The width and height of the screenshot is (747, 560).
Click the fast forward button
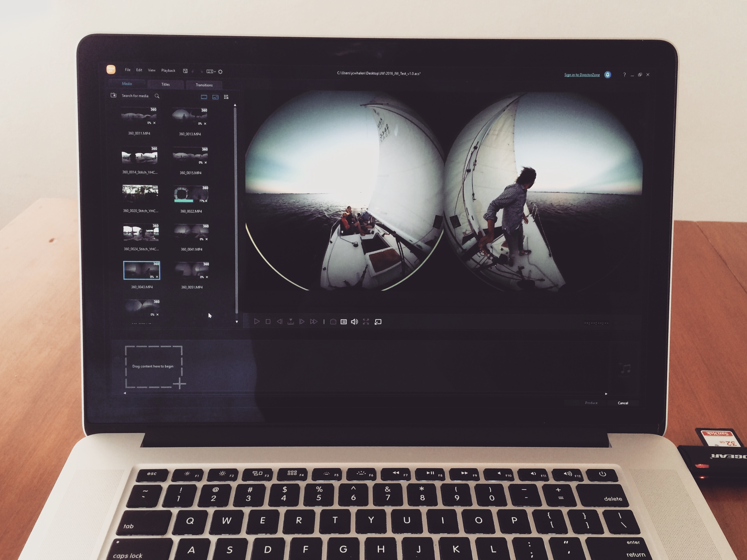point(314,321)
